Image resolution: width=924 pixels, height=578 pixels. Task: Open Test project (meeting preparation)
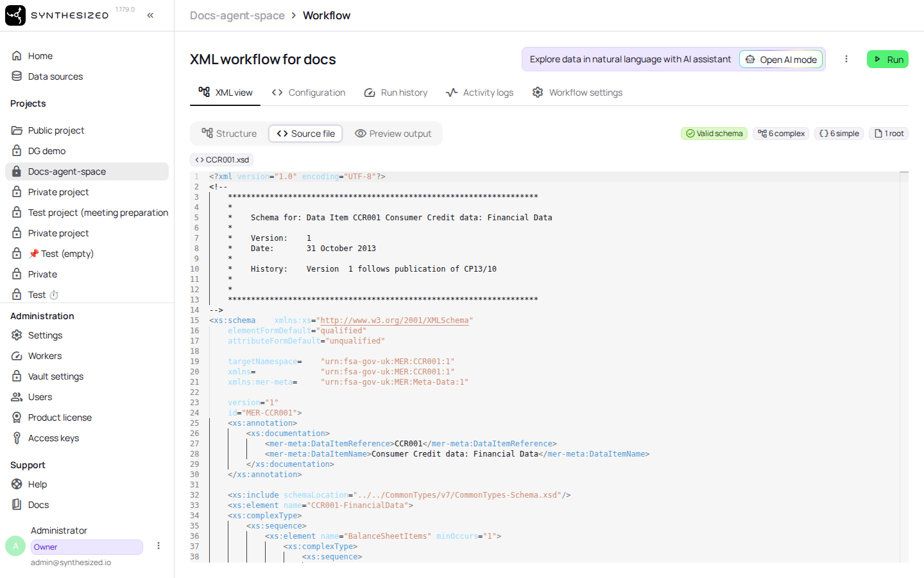(87, 213)
